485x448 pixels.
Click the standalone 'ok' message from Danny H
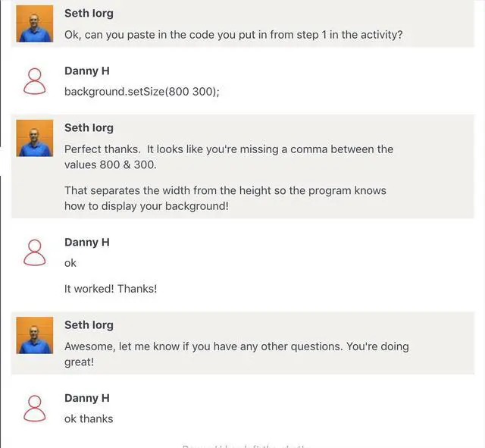click(x=70, y=263)
